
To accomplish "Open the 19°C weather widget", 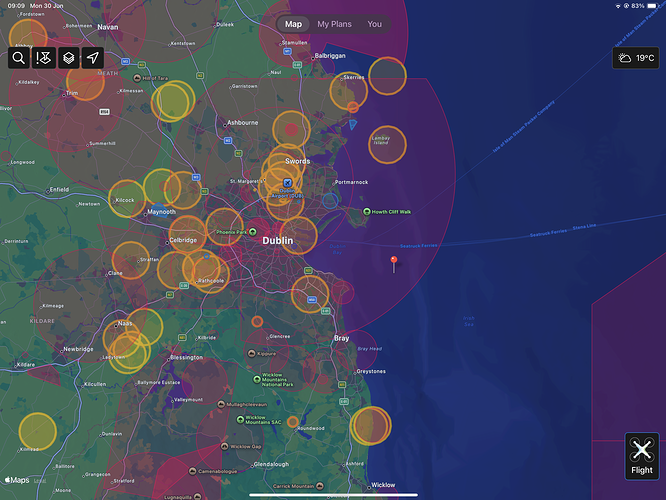I will tap(636, 58).
